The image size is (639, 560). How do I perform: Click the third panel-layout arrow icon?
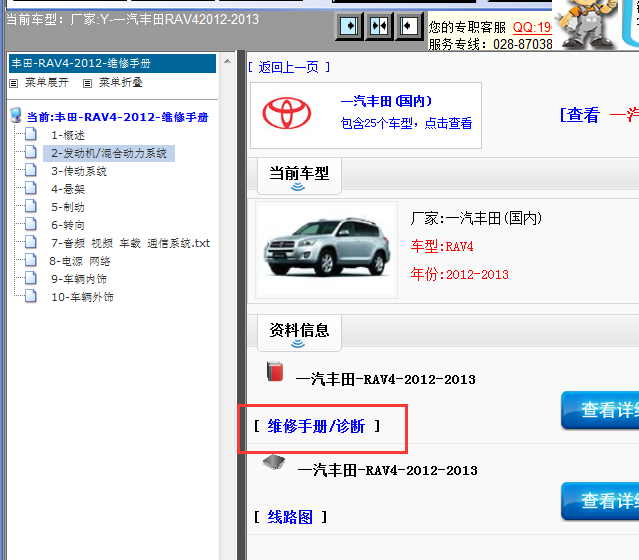point(409,26)
